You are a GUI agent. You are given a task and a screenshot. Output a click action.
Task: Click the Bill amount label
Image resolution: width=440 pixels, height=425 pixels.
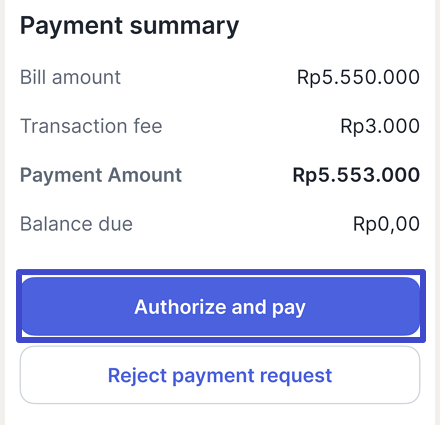[x=70, y=77]
